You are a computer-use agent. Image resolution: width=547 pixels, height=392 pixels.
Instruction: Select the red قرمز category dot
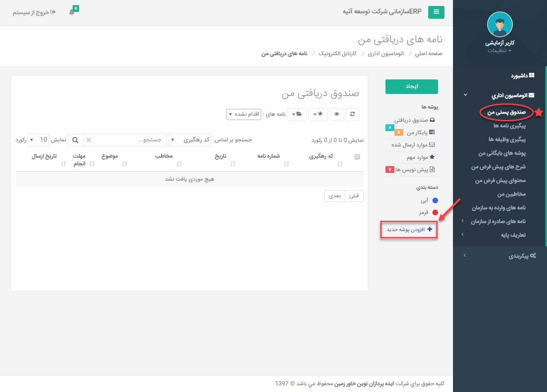435,213
